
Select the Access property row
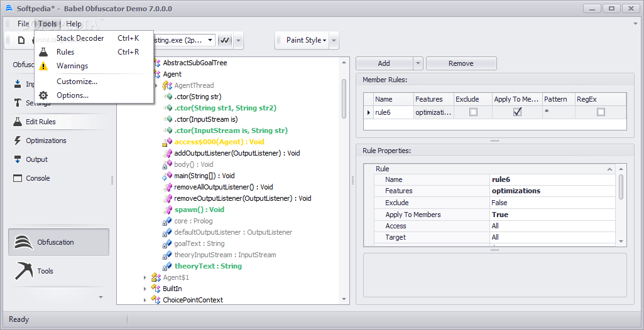point(494,226)
